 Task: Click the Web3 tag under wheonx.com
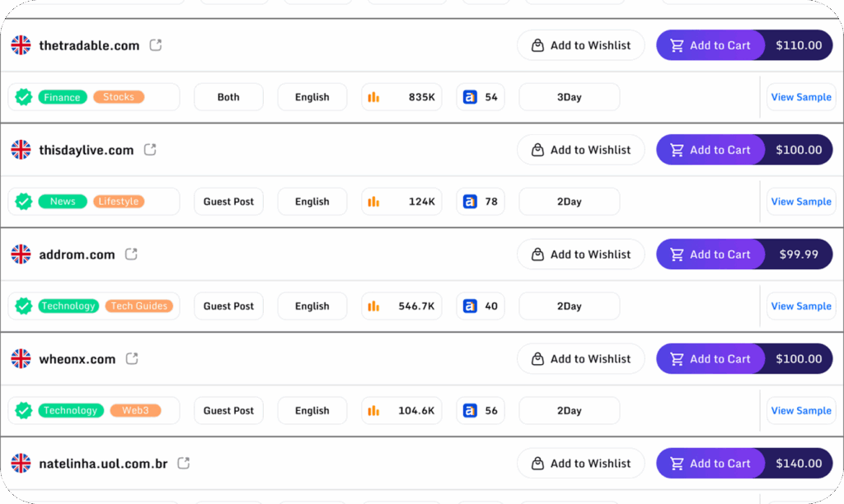click(135, 411)
